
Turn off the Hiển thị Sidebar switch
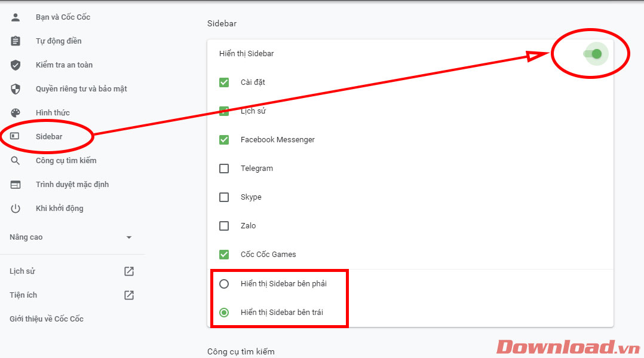click(x=593, y=54)
